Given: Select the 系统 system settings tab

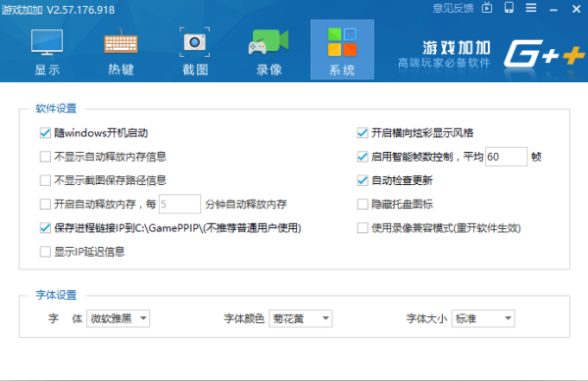Looking at the screenshot, I should [342, 49].
